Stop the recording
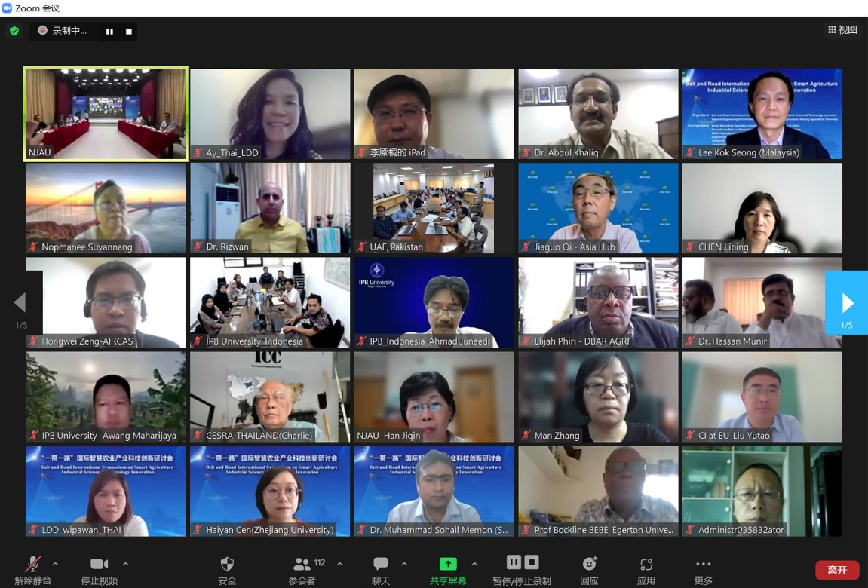This screenshot has height=588, width=868. click(x=129, y=32)
